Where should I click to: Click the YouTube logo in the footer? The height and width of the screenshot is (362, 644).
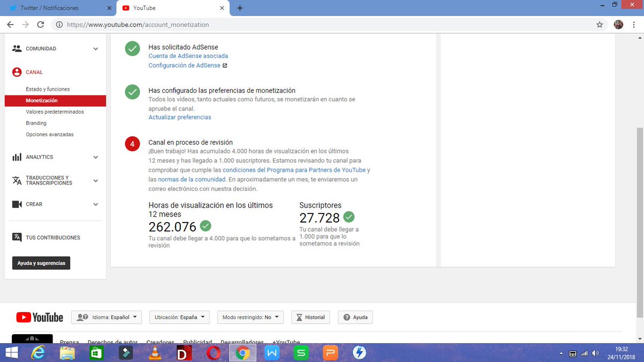coord(40,317)
